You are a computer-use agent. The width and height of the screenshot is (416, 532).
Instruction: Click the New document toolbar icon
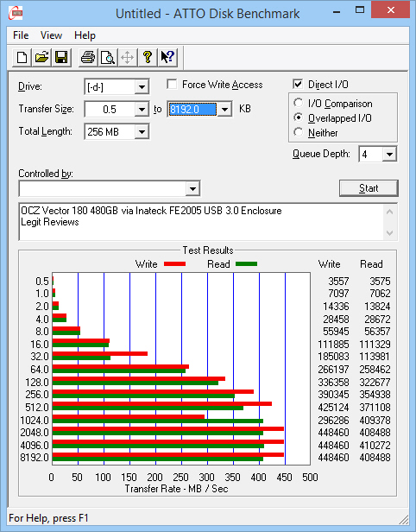pyautogui.click(x=22, y=57)
